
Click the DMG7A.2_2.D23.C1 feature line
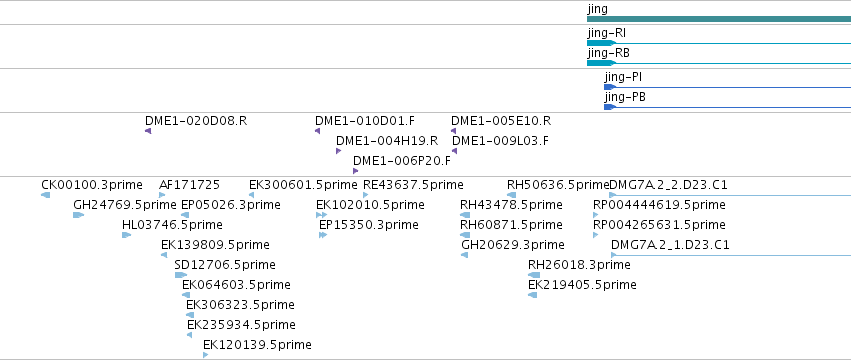pyautogui.click(x=730, y=195)
